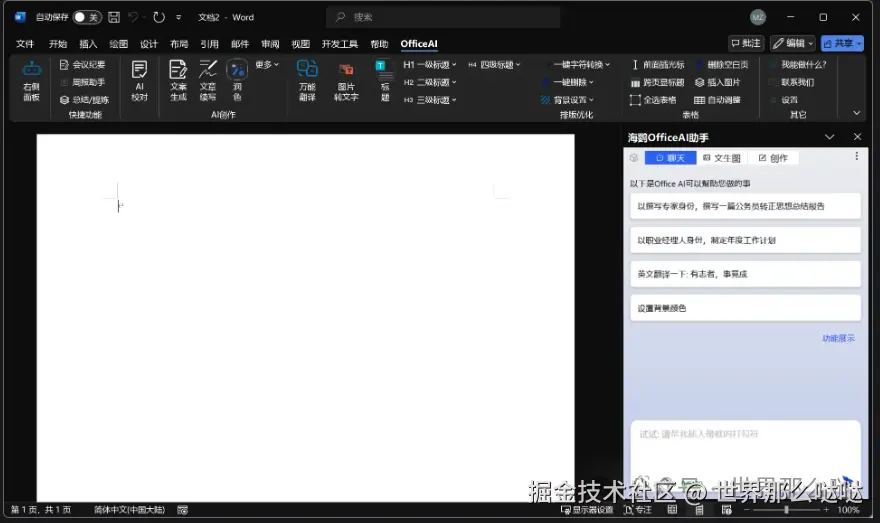Select the 总结/提炼 tool
The image size is (880, 523).
(x=84, y=100)
